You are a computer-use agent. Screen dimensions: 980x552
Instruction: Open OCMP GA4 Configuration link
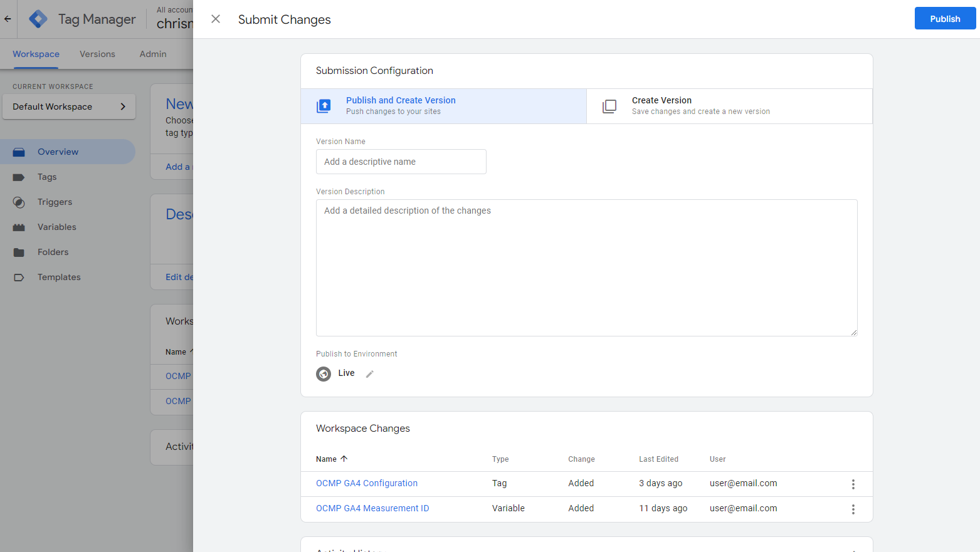[367, 483]
